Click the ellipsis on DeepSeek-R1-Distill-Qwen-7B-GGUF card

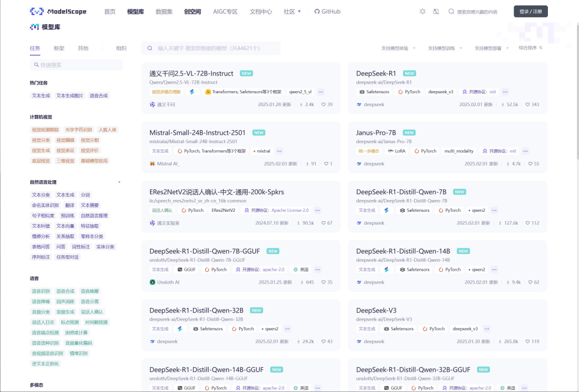(317, 269)
